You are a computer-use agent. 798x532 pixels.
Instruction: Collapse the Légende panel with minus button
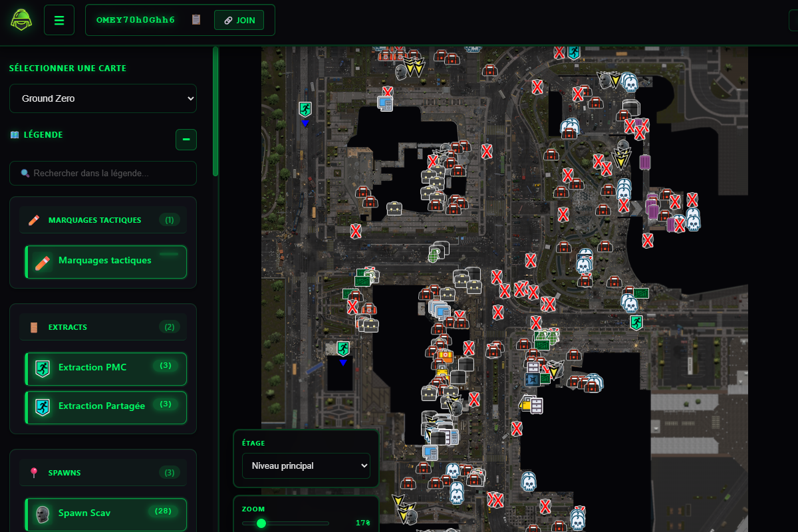click(186, 140)
